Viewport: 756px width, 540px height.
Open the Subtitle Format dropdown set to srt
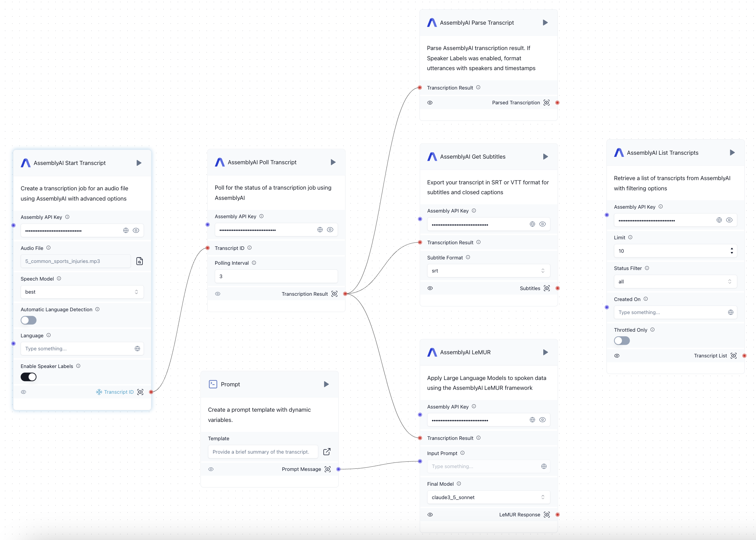tap(488, 271)
